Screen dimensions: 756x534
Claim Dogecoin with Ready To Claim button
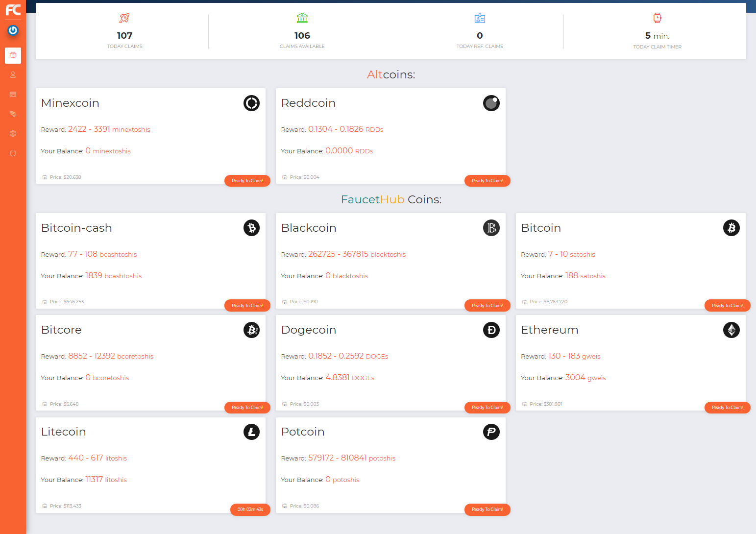pos(488,408)
